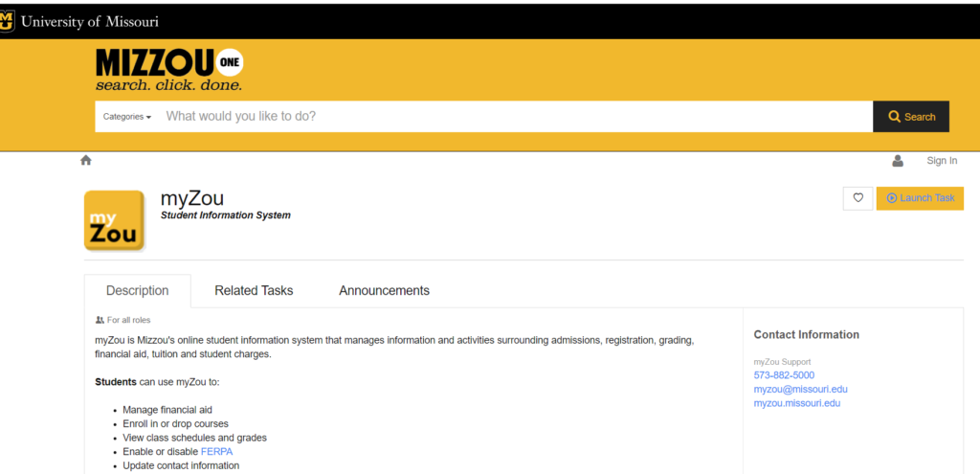Image resolution: width=980 pixels, height=474 pixels.
Task: Click the Launch Task button
Action: pyautogui.click(x=920, y=198)
